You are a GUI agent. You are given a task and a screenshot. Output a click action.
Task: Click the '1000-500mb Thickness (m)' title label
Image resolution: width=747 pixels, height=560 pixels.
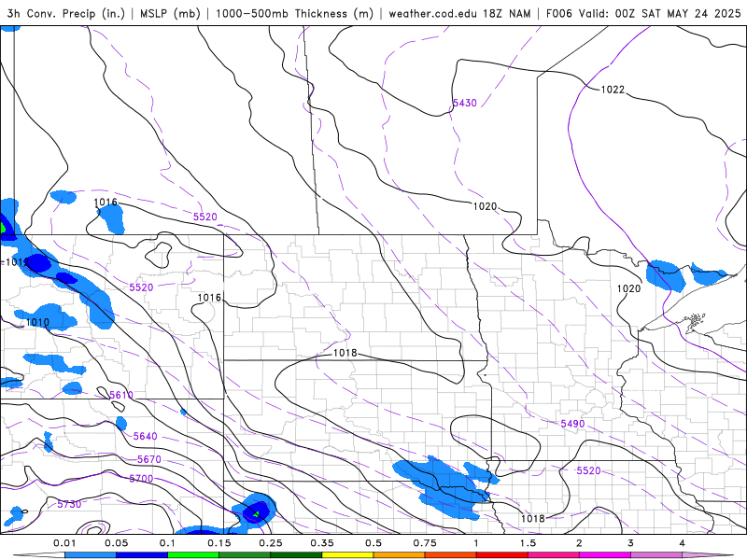click(x=294, y=13)
